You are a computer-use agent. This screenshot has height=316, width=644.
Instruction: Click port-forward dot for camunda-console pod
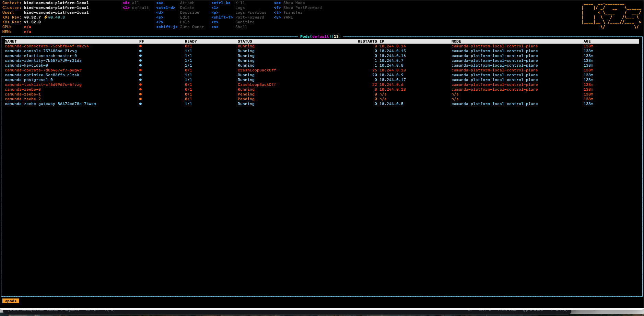point(140,51)
